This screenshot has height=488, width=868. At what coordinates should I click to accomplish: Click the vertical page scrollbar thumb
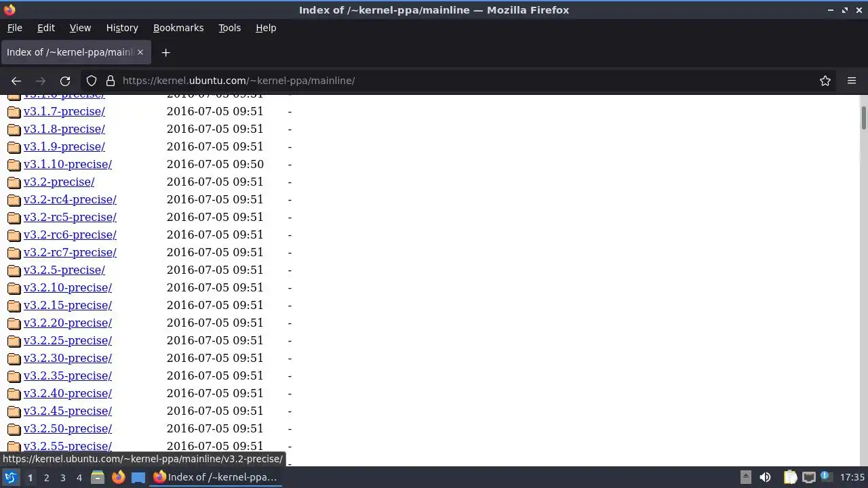click(x=864, y=117)
